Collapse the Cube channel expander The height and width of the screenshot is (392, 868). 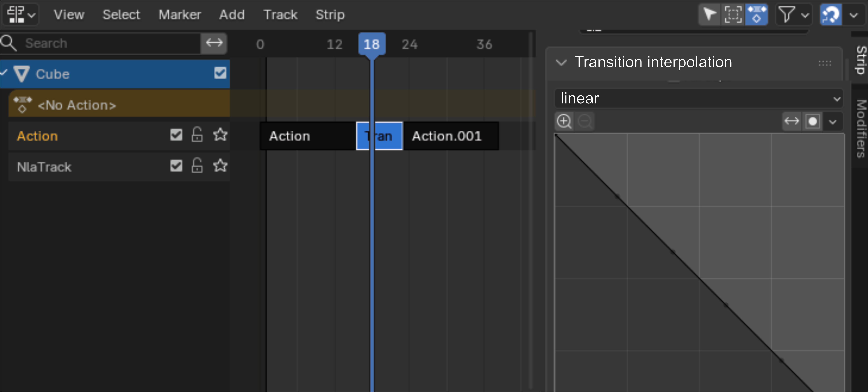3,72
